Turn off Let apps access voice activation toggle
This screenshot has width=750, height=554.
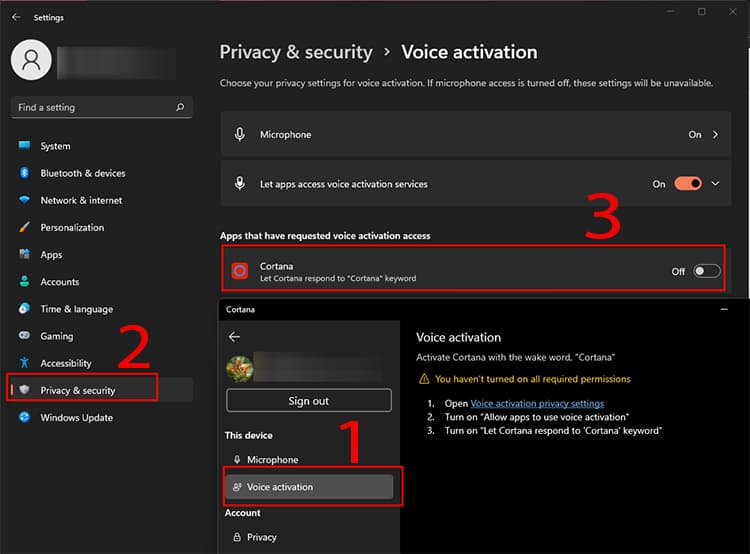click(688, 184)
